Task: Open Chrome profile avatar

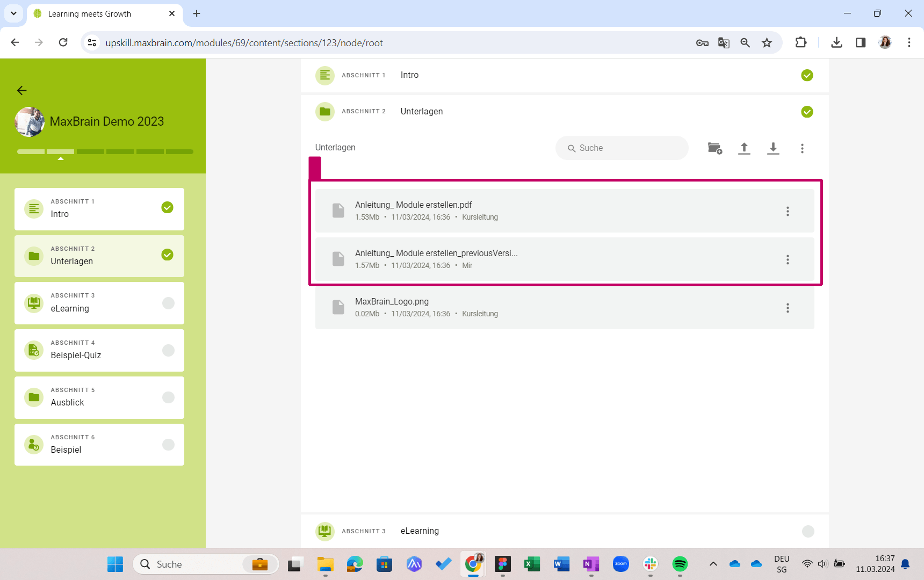Action: [885, 42]
